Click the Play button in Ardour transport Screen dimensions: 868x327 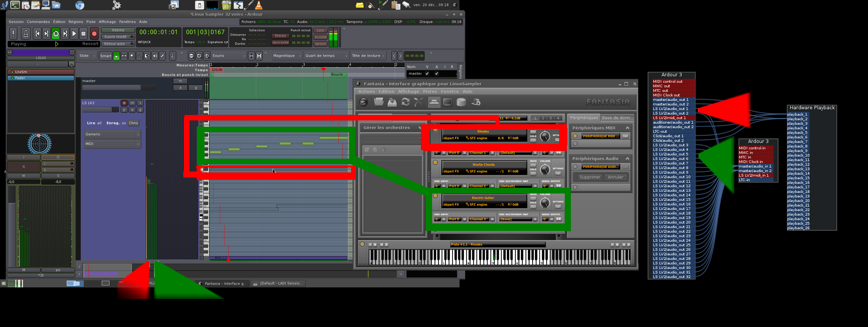pyautogui.click(x=74, y=34)
